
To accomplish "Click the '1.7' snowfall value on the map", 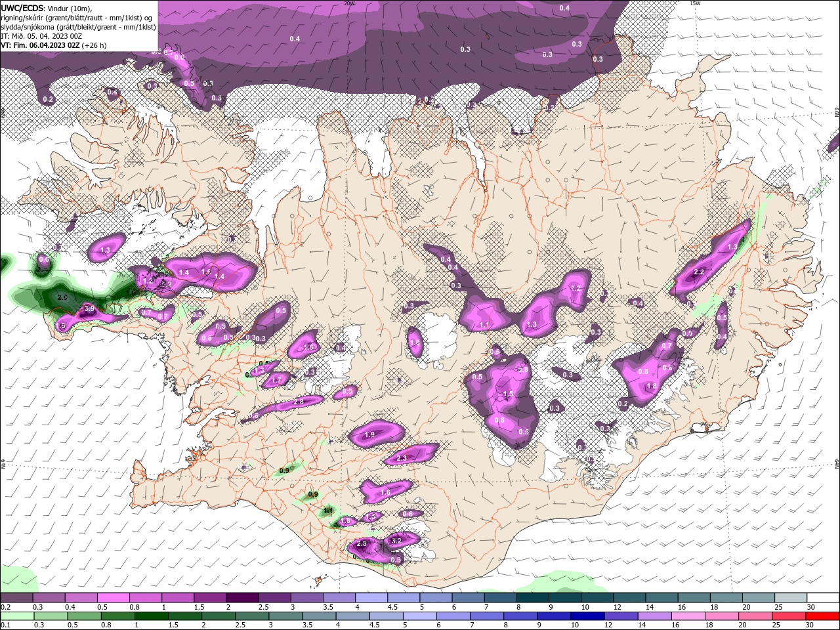I will click(276, 380).
